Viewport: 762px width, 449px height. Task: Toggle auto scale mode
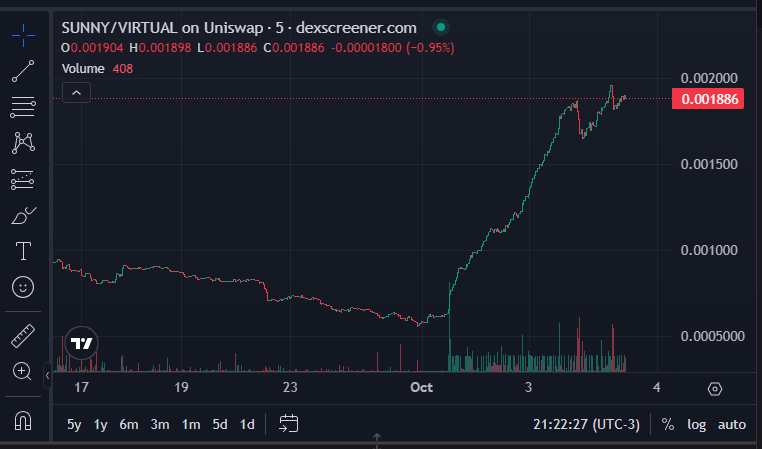point(732,424)
